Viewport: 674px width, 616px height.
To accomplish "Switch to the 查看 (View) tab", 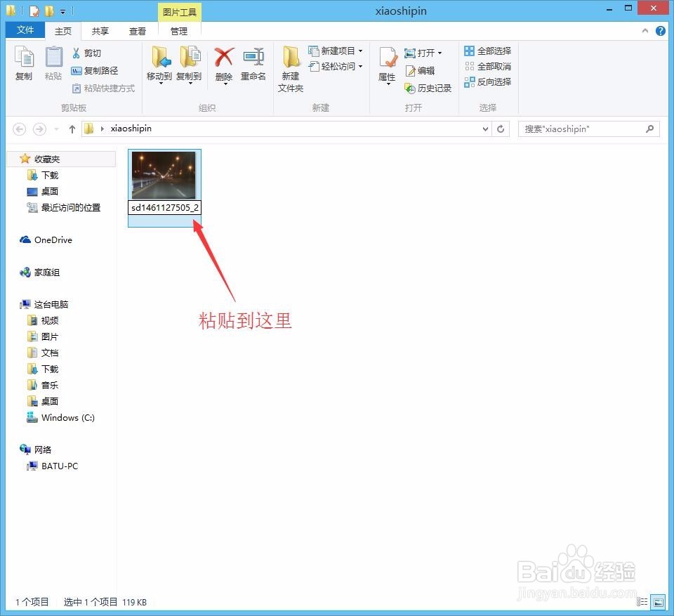I will click(138, 31).
